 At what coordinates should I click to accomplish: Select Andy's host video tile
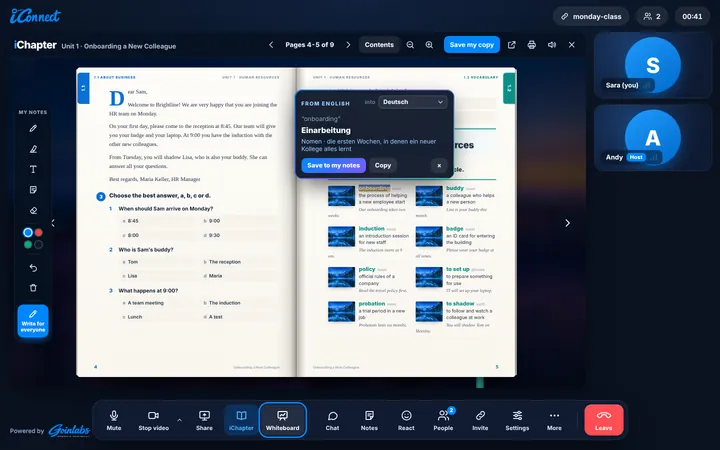(652, 137)
